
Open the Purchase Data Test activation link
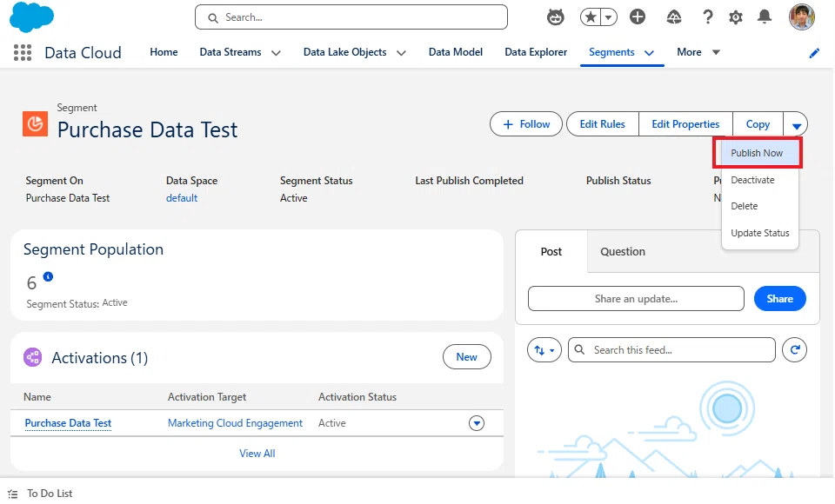click(x=68, y=423)
